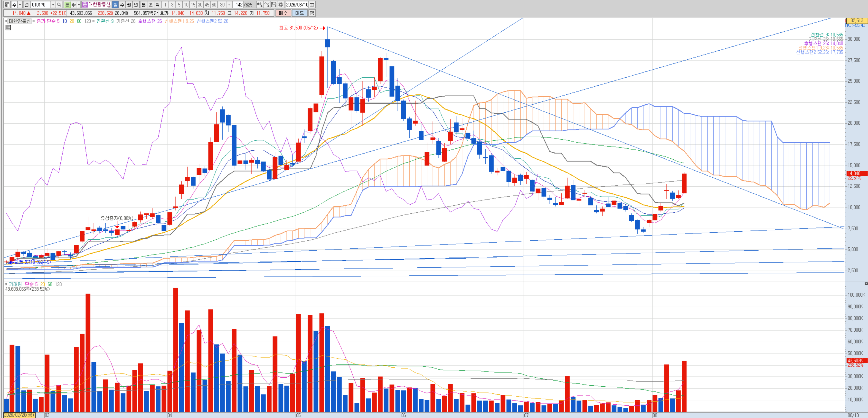Save chart with the floppy disk icon
This screenshot has width=868, height=418.
pos(274,5)
